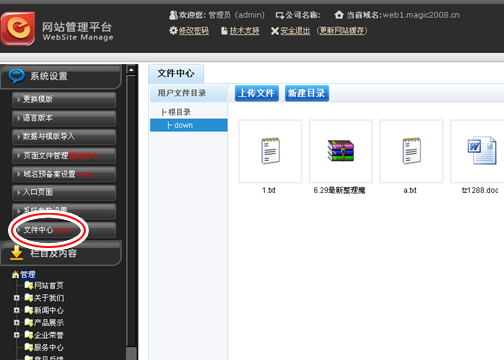The image size is (504, 360).
Task: Open the 1.txt file thumbnail
Action: pyautogui.click(x=270, y=151)
